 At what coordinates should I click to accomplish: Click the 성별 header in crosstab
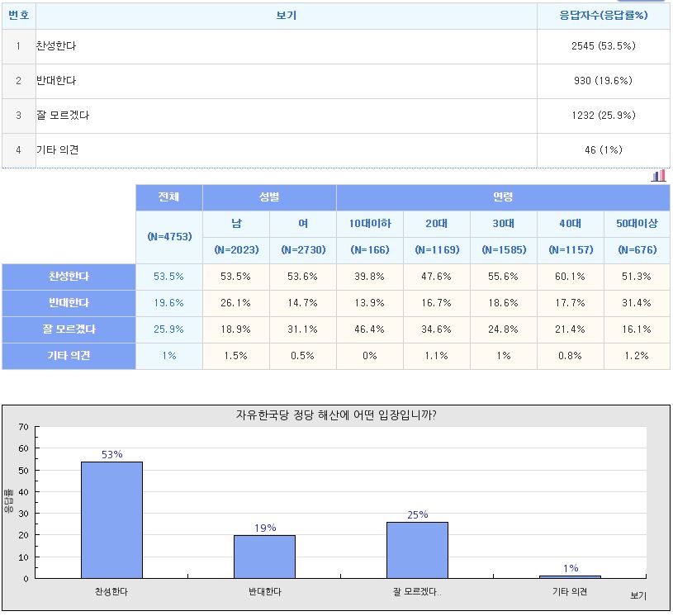269,197
